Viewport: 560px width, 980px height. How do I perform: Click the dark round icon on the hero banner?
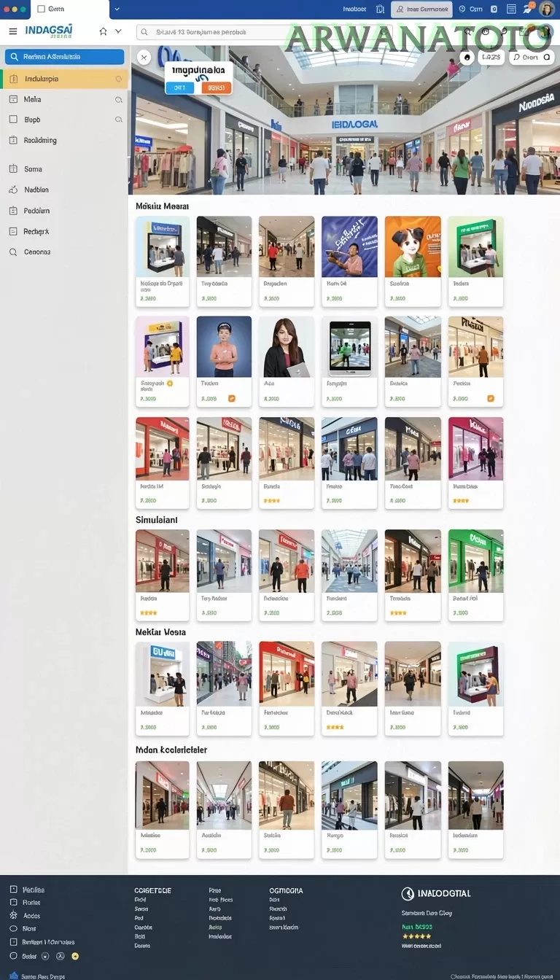[x=467, y=57]
